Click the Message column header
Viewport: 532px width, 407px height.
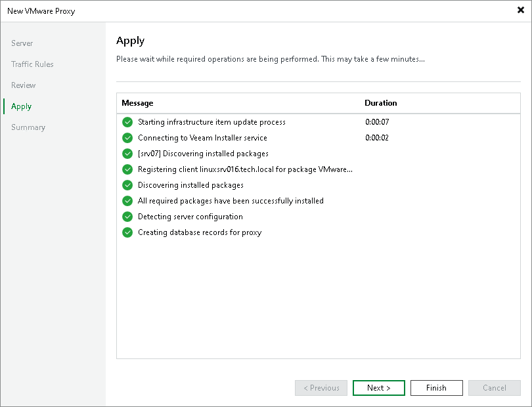click(x=137, y=103)
